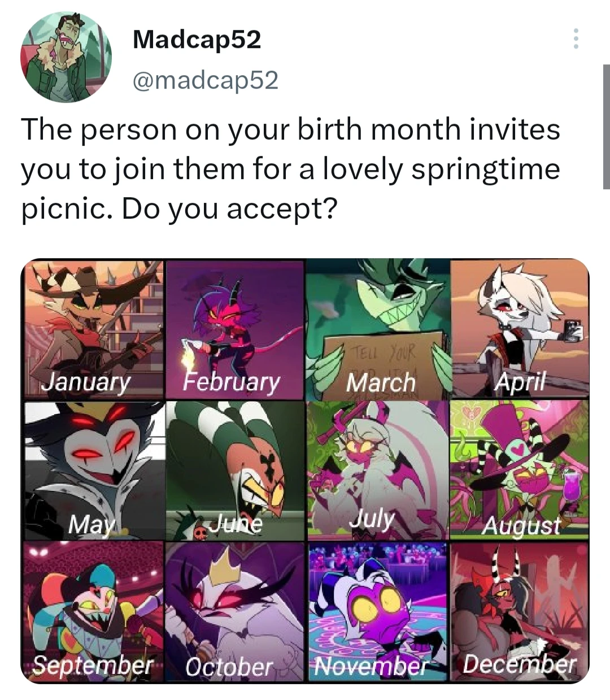
Task: Open the three-dot more options menu
Action: point(575,38)
